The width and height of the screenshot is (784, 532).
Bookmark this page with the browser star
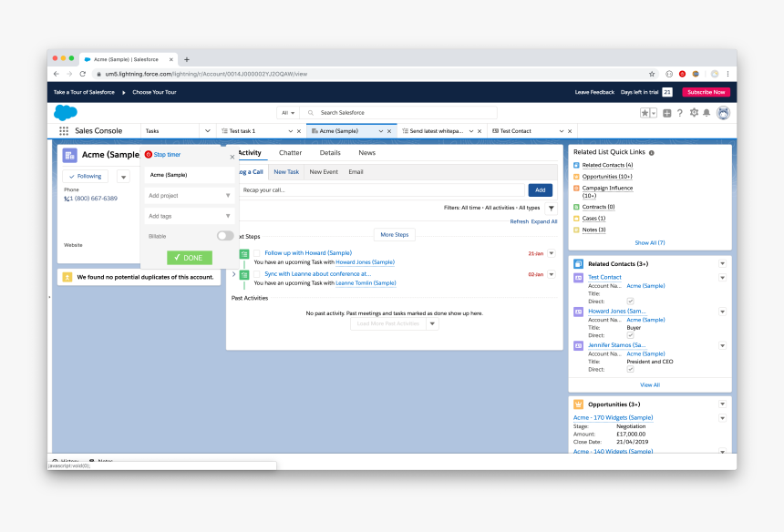point(652,74)
